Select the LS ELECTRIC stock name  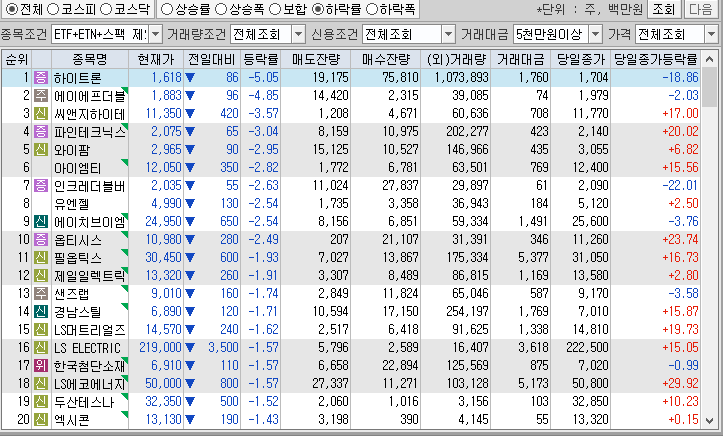coord(87,348)
